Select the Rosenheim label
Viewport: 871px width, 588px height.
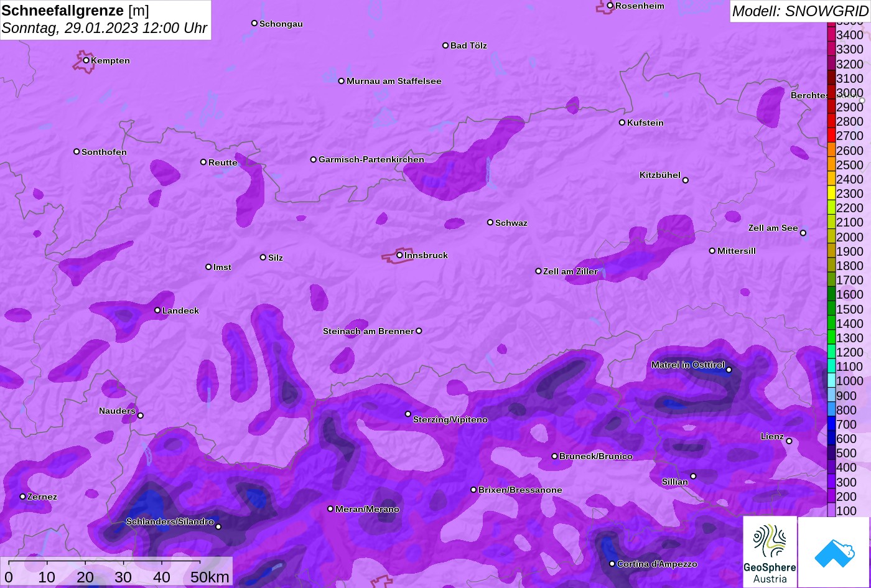click(x=640, y=6)
